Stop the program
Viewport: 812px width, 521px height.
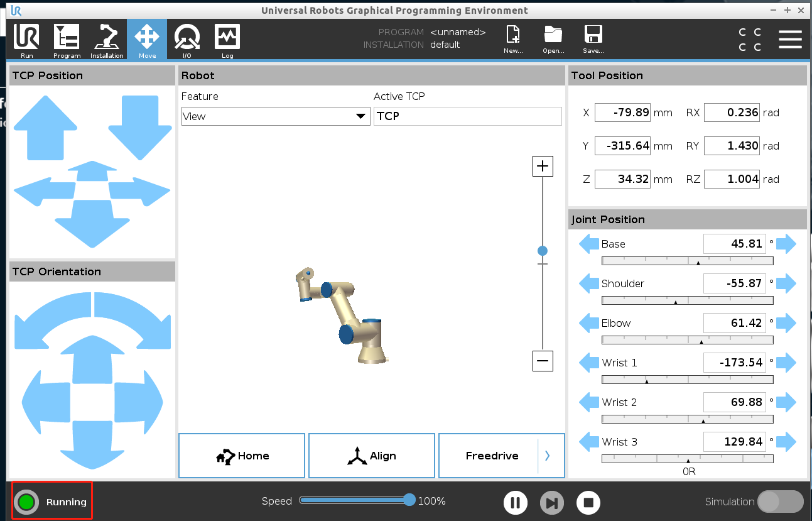[588, 503]
